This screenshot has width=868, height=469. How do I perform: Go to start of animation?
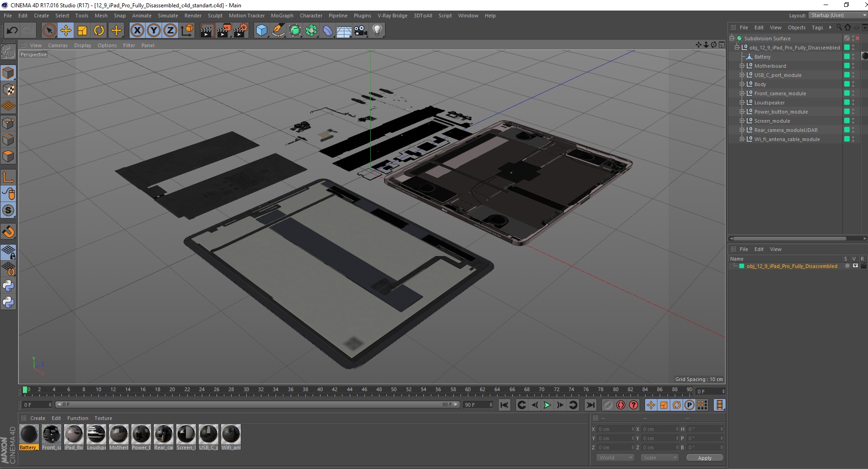tap(504, 405)
